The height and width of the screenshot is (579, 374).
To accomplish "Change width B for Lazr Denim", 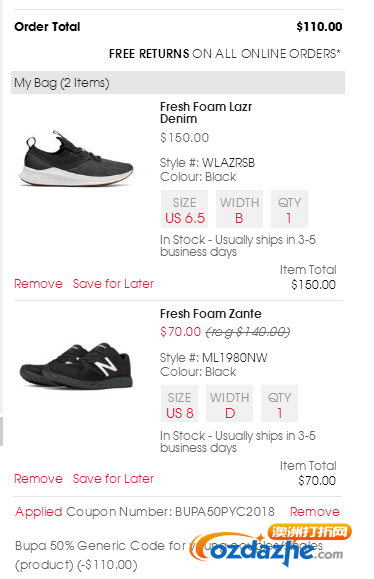I will point(239,209).
